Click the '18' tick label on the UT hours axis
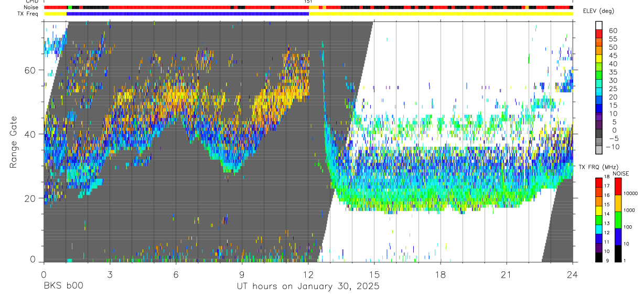Screen dimensions: 644x297 point(441,274)
